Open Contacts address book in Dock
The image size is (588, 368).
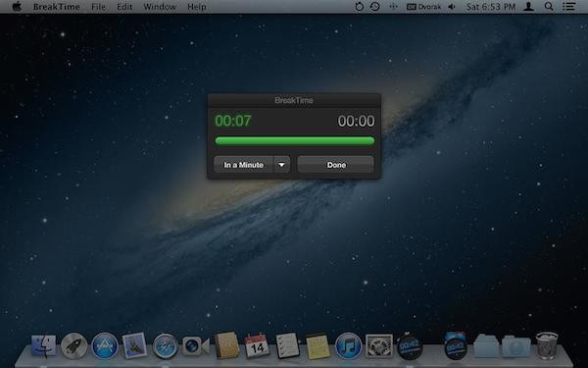[226, 345]
